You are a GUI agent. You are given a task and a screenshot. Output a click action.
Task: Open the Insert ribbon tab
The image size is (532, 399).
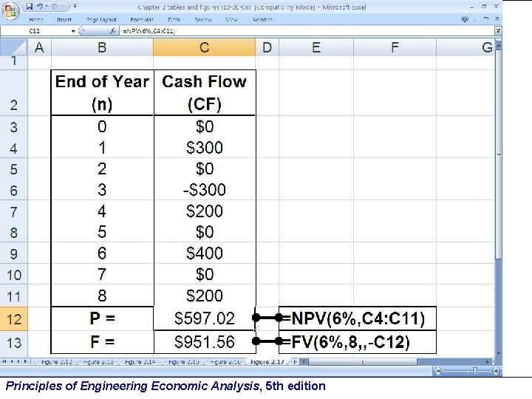point(64,20)
